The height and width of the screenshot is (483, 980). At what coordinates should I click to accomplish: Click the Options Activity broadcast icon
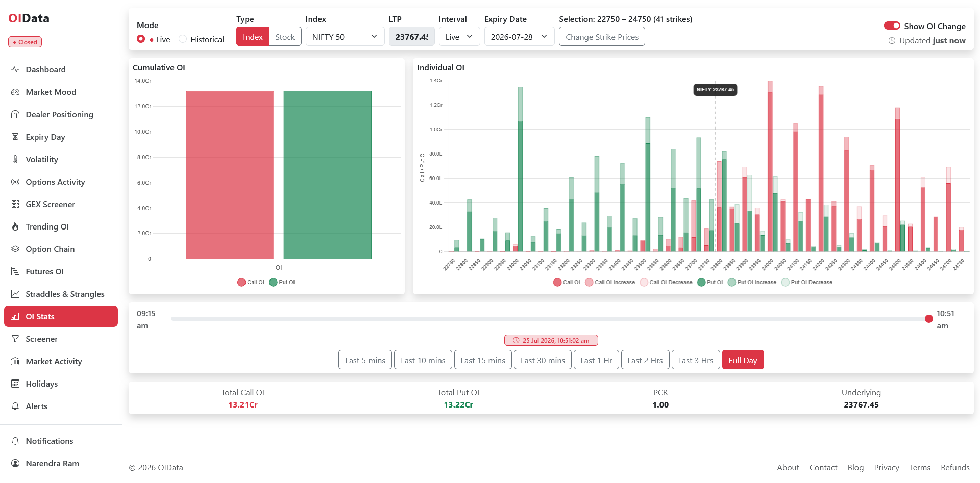(15, 182)
